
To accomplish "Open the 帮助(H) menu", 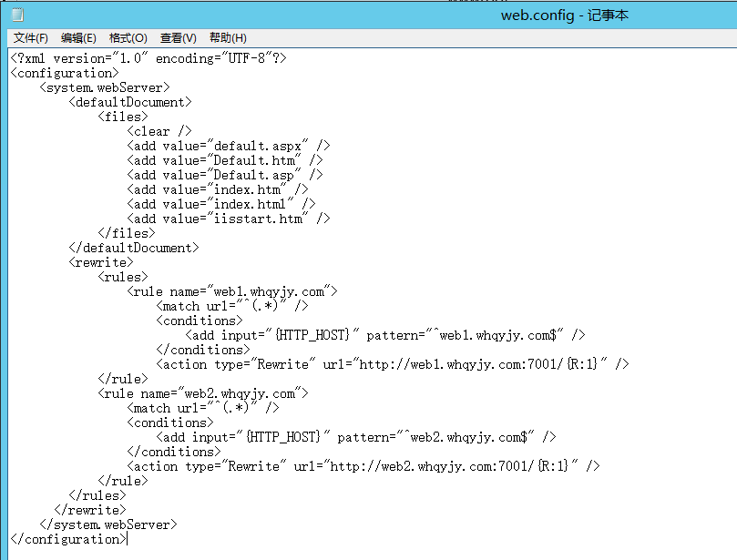I will click(228, 38).
